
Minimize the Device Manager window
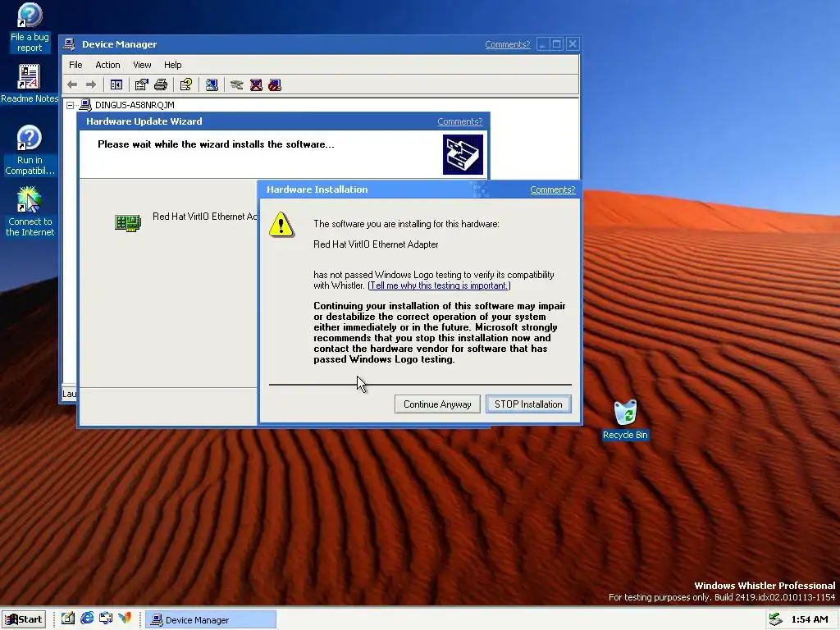point(542,44)
